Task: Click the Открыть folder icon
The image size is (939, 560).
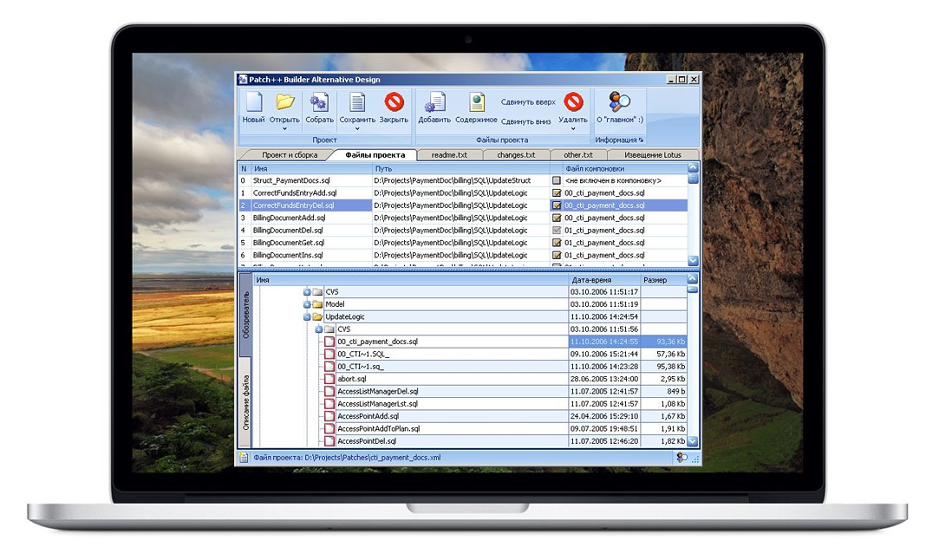Action: (x=285, y=102)
